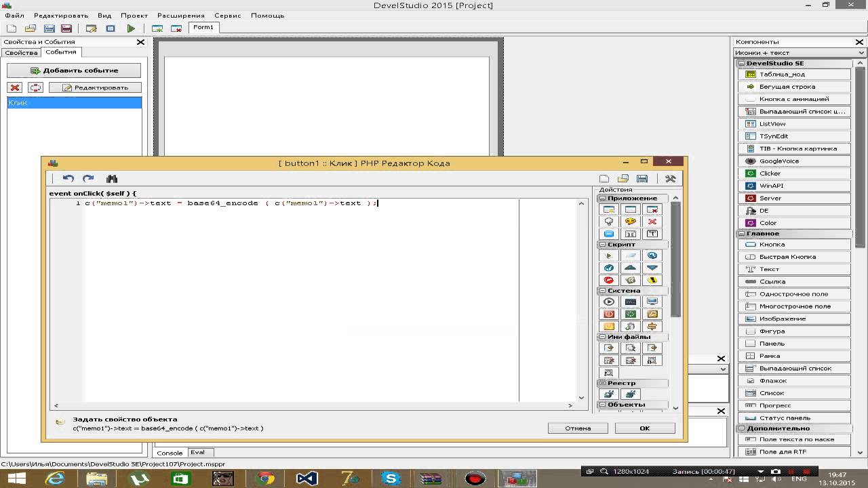The height and width of the screenshot is (488, 868).
Task: Click the Редактировать event button
Action: tap(95, 87)
